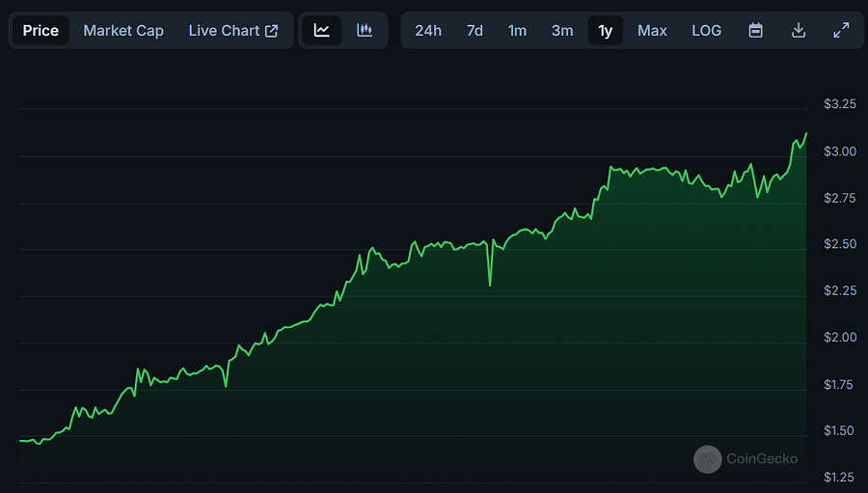
Task: Click the $2.25 axis label
Action: (840, 290)
